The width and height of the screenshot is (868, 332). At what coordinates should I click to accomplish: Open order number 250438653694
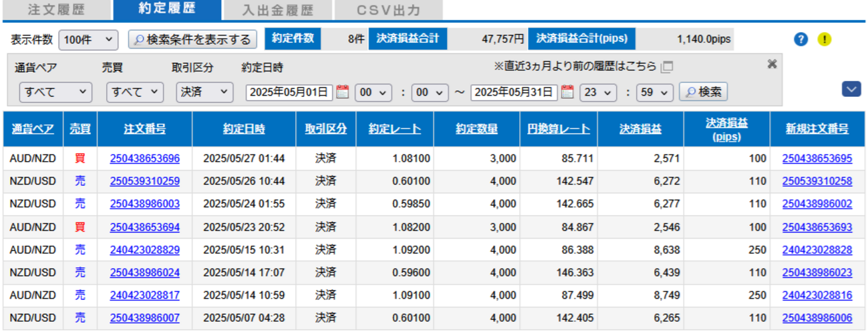pos(144,227)
